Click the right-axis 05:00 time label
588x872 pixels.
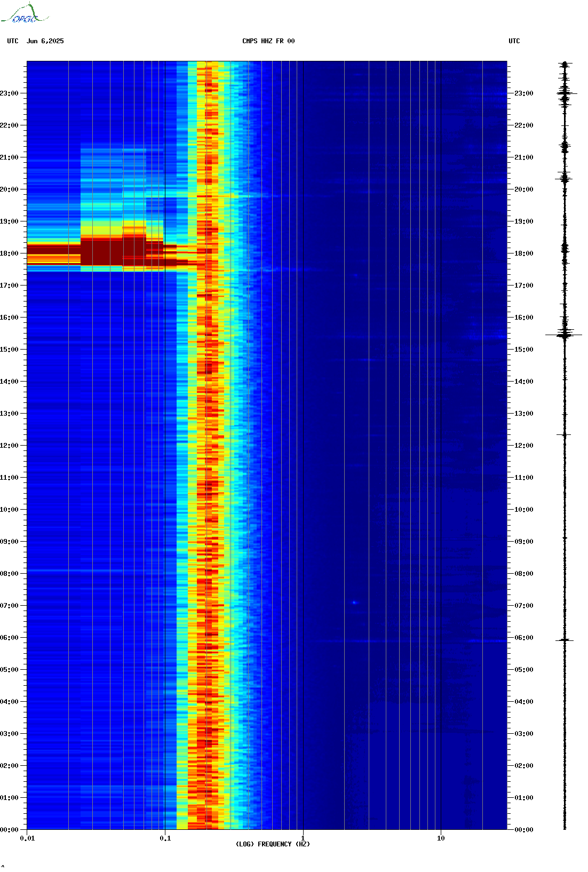(x=524, y=670)
